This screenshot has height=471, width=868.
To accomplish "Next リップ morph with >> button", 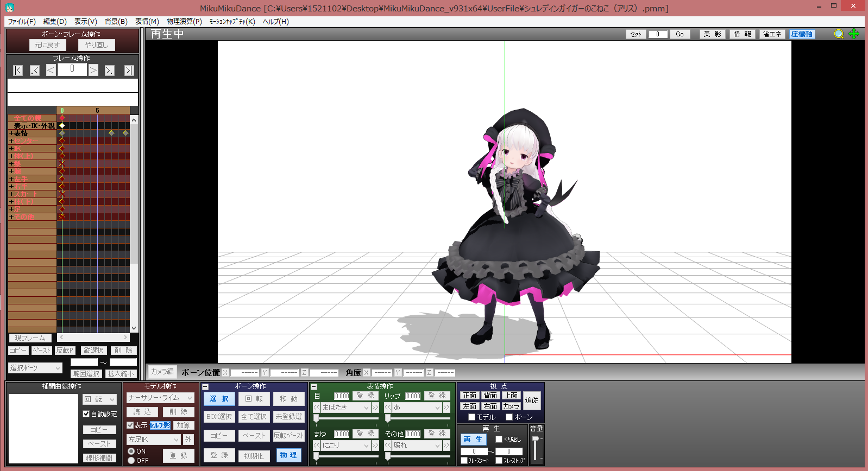I will tap(446, 408).
